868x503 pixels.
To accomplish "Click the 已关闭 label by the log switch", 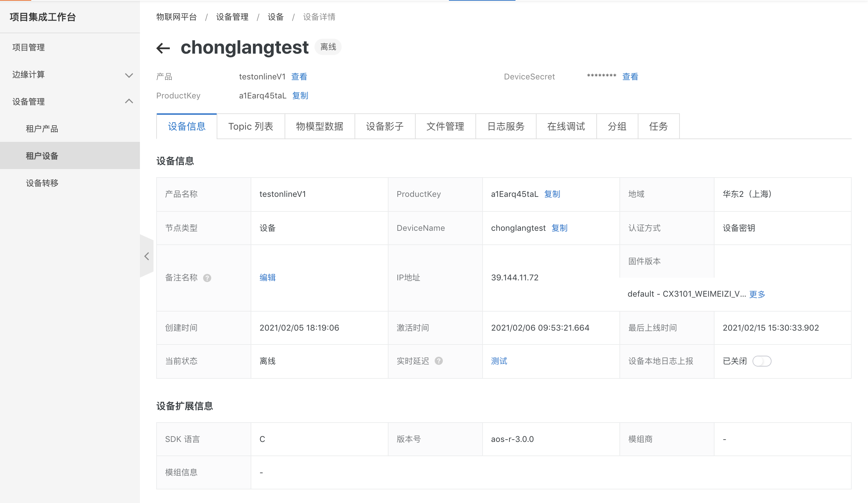I will tap(735, 361).
